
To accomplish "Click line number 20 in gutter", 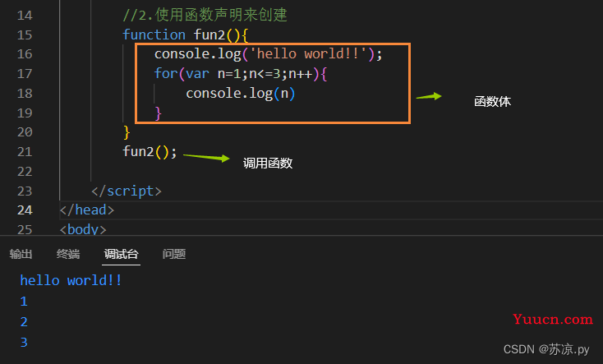I will [x=25, y=132].
